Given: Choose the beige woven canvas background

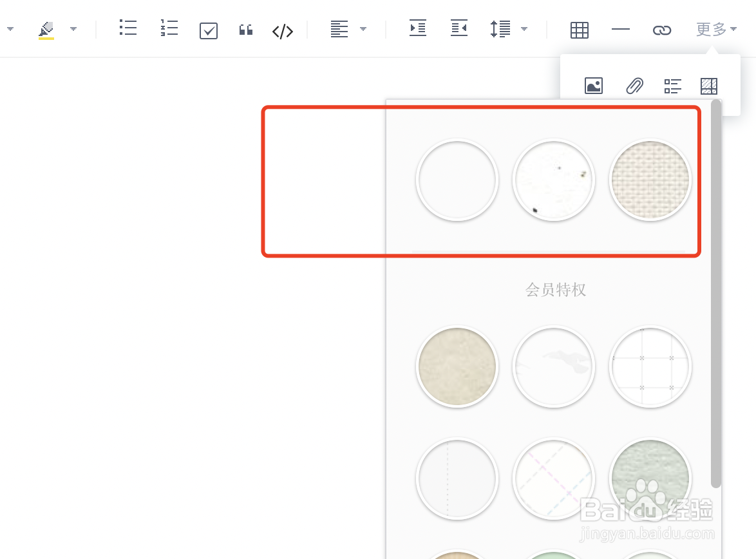Looking at the screenshot, I should pyautogui.click(x=650, y=180).
